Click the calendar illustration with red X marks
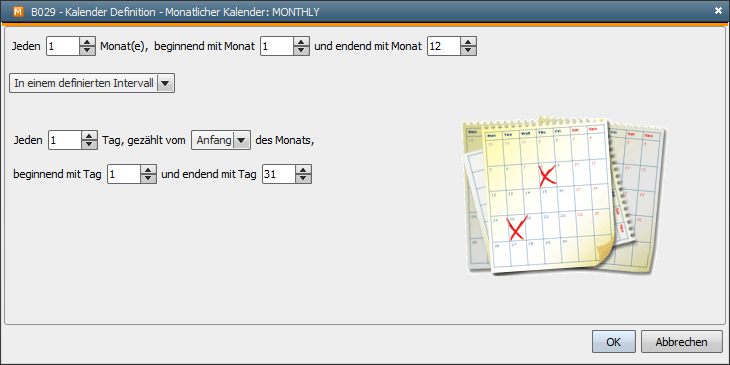Viewport: 730px width, 365px height. (564, 196)
